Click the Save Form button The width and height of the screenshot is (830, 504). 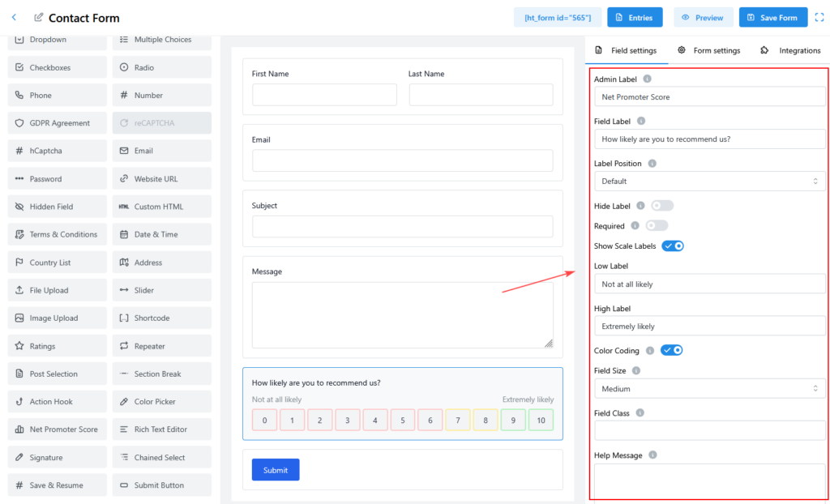click(x=772, y=17)
